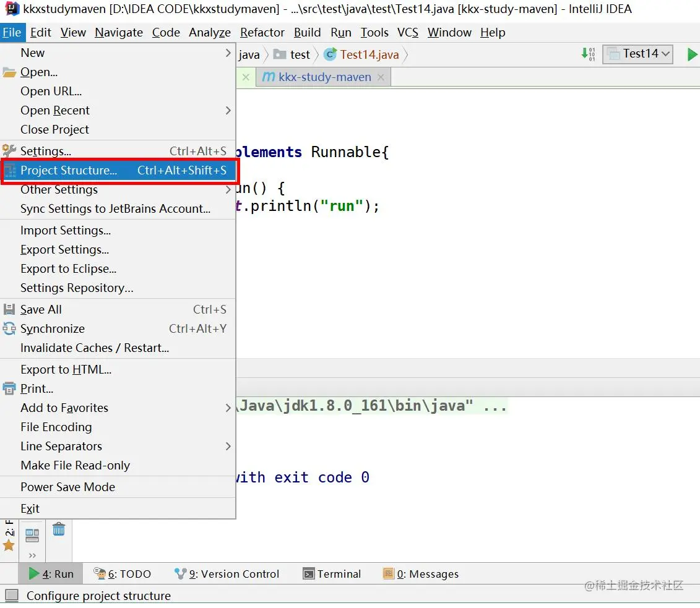Open the Help menu
The image size is (700, 608).
pyautogui.click(x=493, y=33)
